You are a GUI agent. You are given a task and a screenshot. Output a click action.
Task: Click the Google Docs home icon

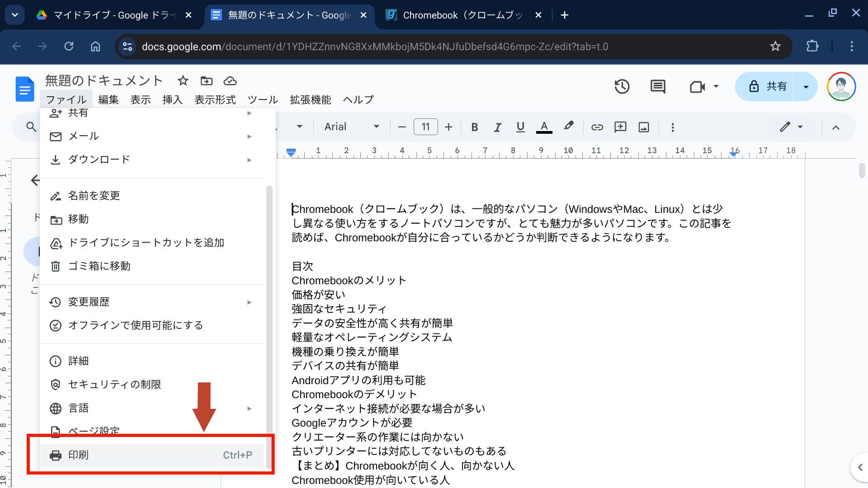click(25, 89)
